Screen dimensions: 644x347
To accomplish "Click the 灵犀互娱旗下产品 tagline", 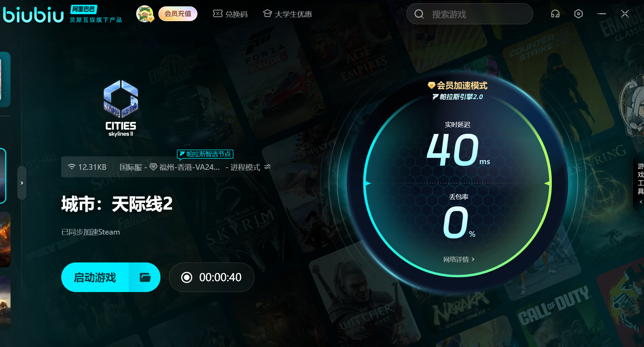I will [x=96, y=20].
